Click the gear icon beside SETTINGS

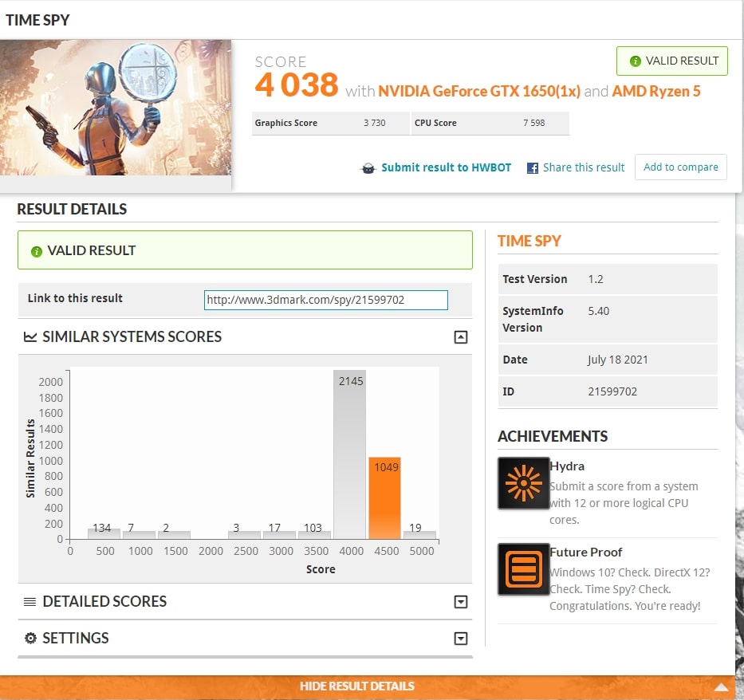click(x=29, y=638)
